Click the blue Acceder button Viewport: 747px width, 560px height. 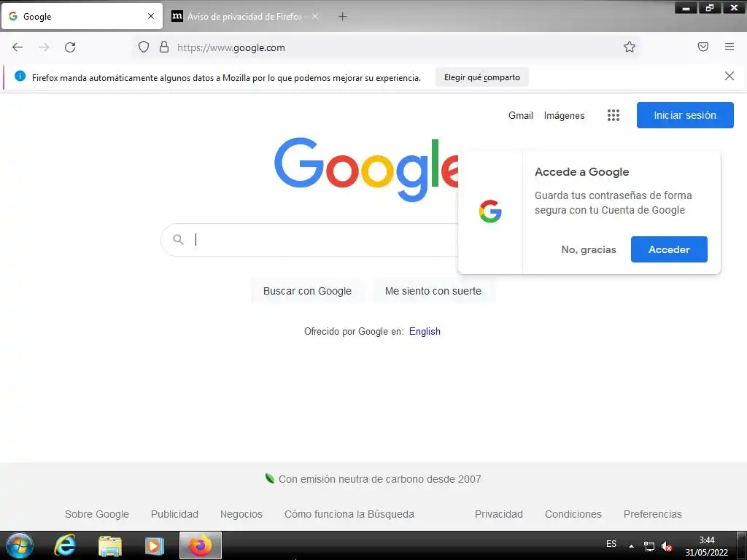pyautogui.click(x=669, y=249)
